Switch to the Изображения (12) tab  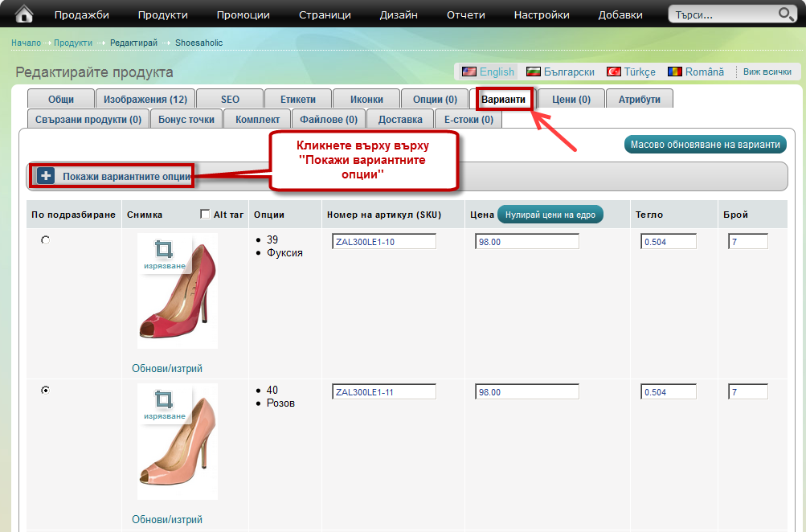click(145, 99)
